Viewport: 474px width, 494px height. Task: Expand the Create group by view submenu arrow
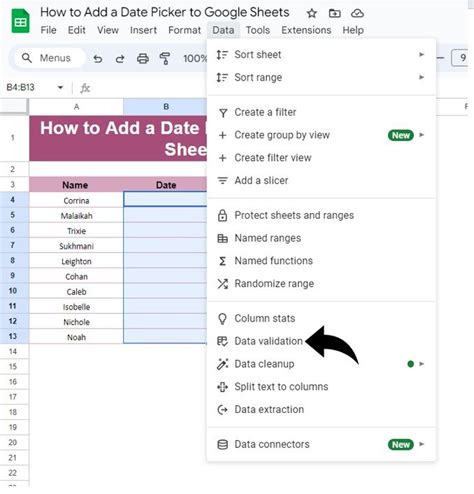tap(422, 135)
